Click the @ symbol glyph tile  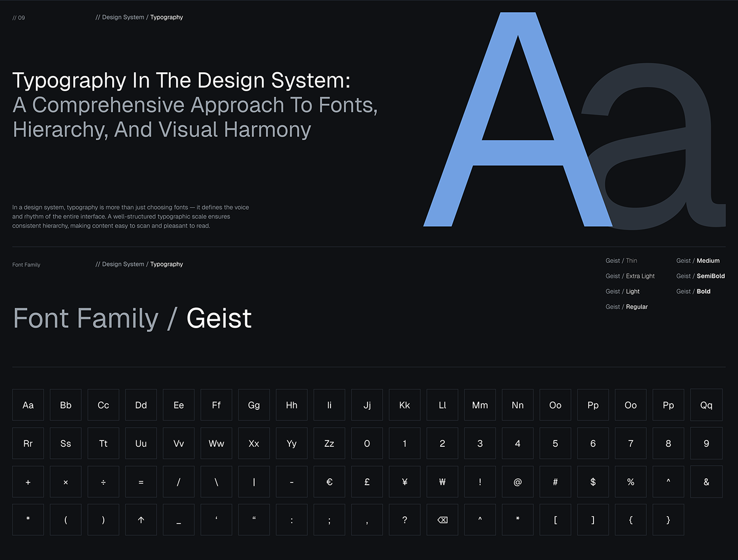coord(518,482)
